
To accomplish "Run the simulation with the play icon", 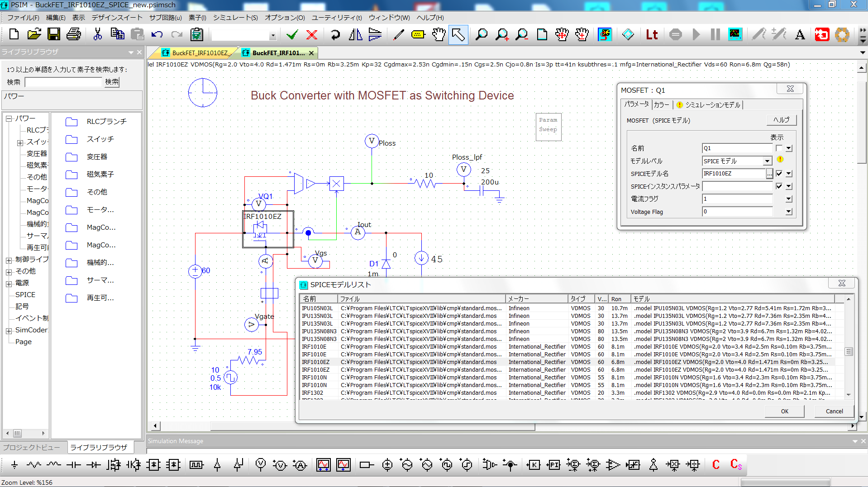I will point(696,34).
